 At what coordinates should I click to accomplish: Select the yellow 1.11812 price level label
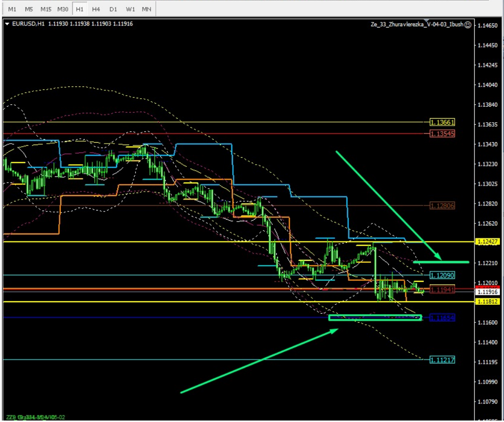coord(488,301)
